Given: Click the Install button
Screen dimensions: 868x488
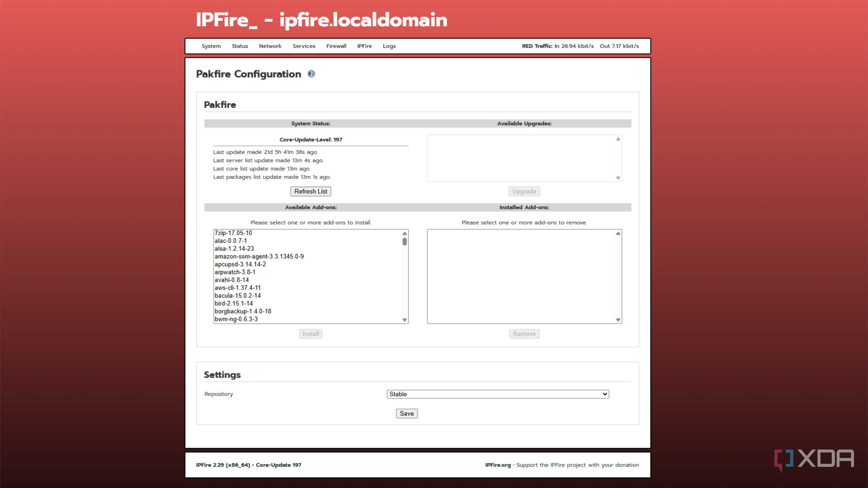Looking at the screenshot, I should pyautogui.click(x=311, y=333).
